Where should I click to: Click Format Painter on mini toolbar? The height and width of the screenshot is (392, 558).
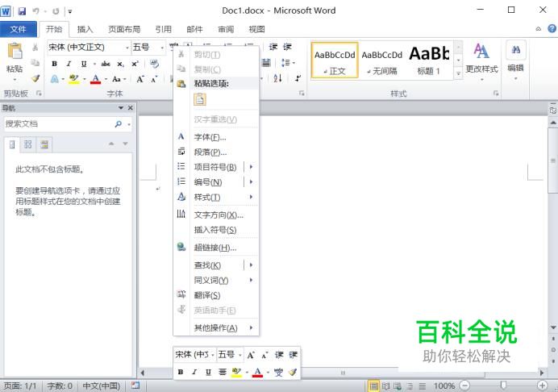[x=293, y=372]
